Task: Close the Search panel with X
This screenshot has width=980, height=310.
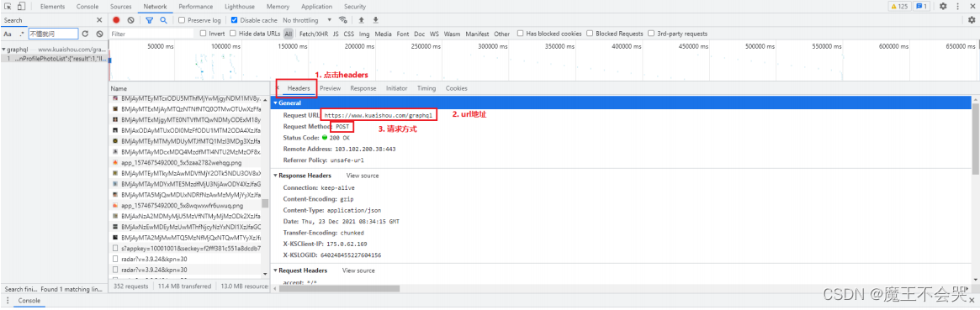Action: (98, 20)
